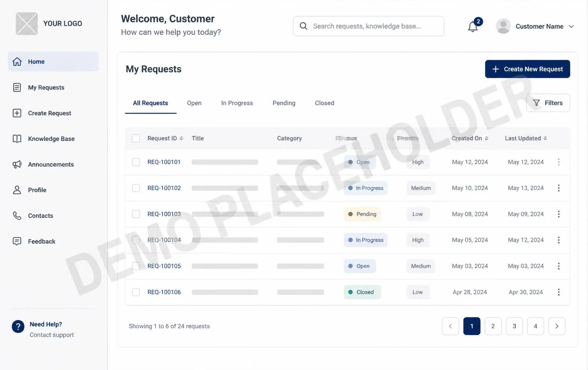The width and height of the screenshot is (588, 370).
Task: Click Create New Request button
Action: [527, 69]
